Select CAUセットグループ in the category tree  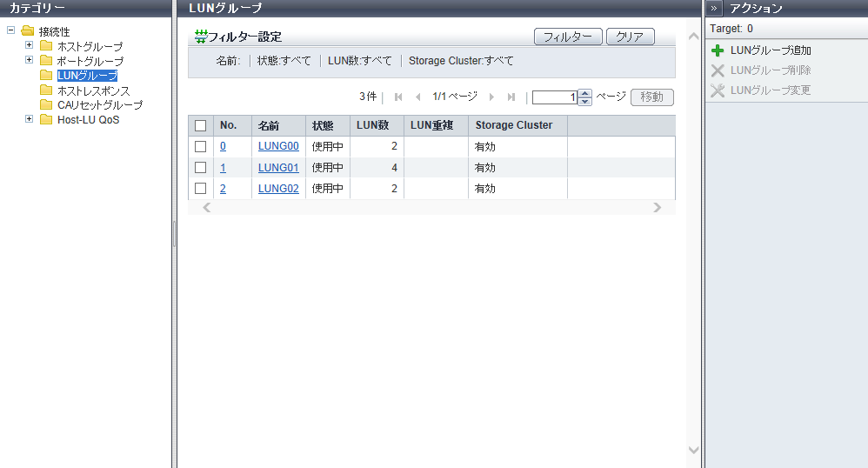pyautogui.click(x=99, y=105)
